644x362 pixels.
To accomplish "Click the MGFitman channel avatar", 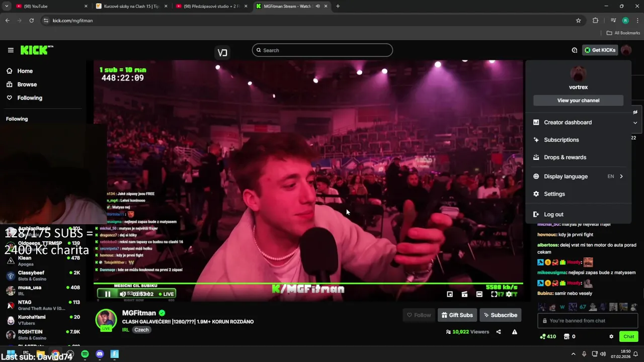I will tap(106, 320).
